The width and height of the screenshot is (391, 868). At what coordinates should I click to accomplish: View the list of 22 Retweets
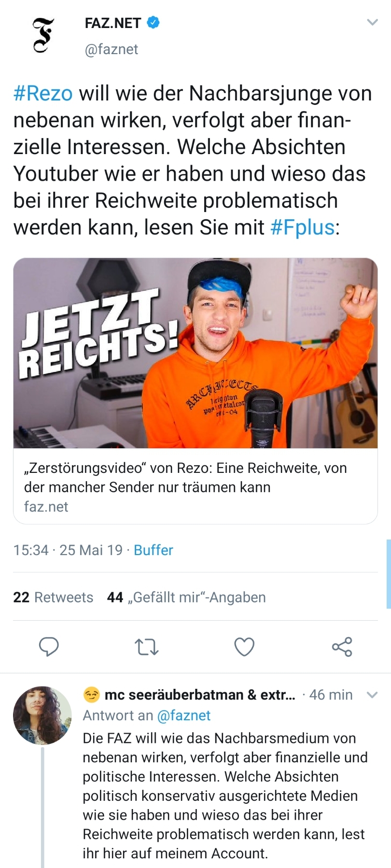point(53,597)
